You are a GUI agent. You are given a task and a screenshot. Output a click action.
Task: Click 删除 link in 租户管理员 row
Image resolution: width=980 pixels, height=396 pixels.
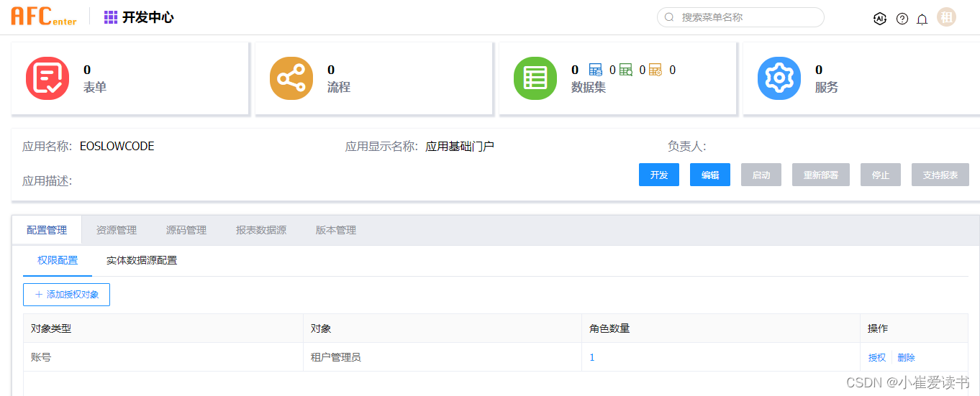click(x=907, y=357)
